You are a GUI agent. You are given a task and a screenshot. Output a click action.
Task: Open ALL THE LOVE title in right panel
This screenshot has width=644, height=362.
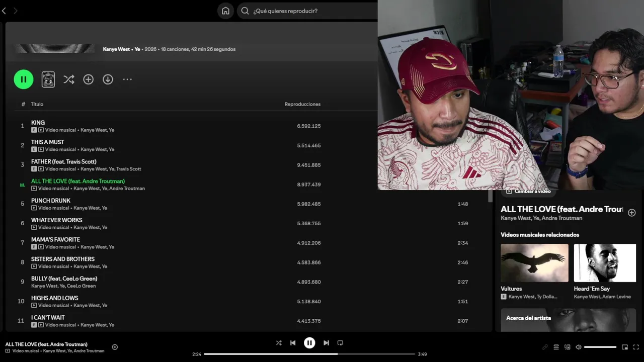tap(561, 209)
